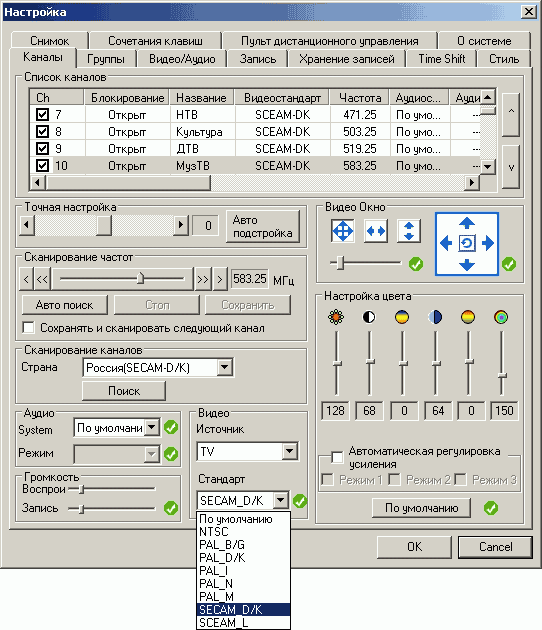Click green checkmark beside По умолчанию button
The width and height of the screenshot is (542, 630).
[x=491, y=508]
